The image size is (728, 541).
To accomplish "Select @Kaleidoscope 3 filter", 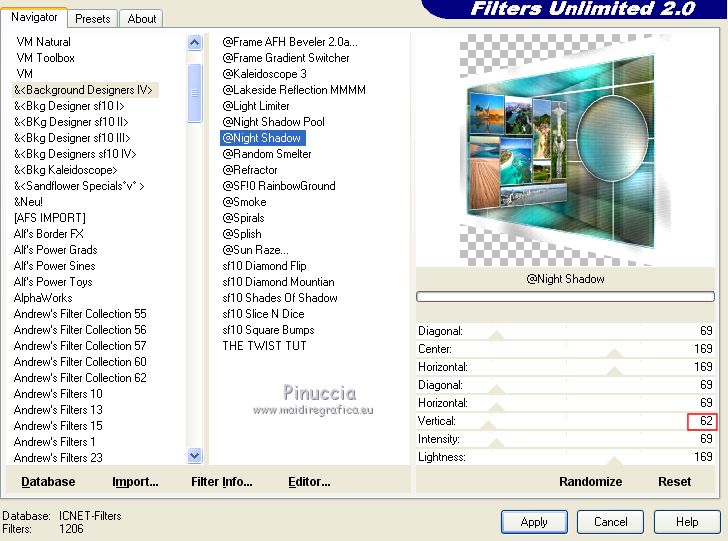I will point(264,74).
